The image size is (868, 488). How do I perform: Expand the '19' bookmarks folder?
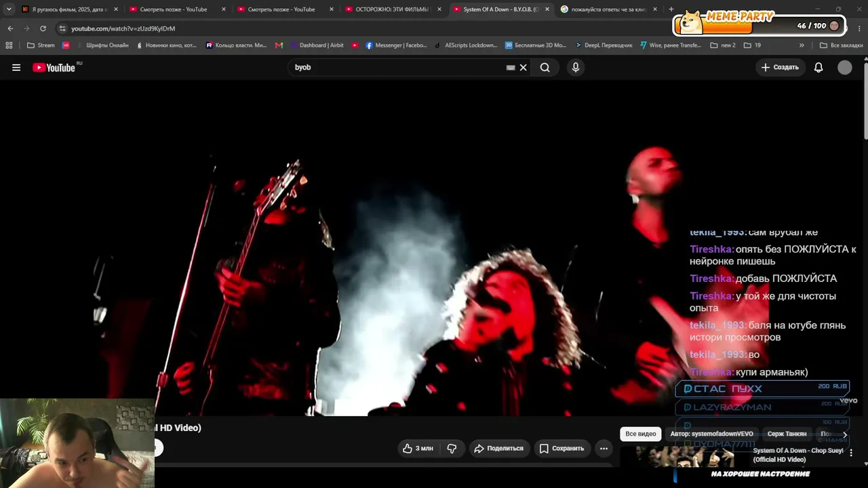(x=752, y=45)
